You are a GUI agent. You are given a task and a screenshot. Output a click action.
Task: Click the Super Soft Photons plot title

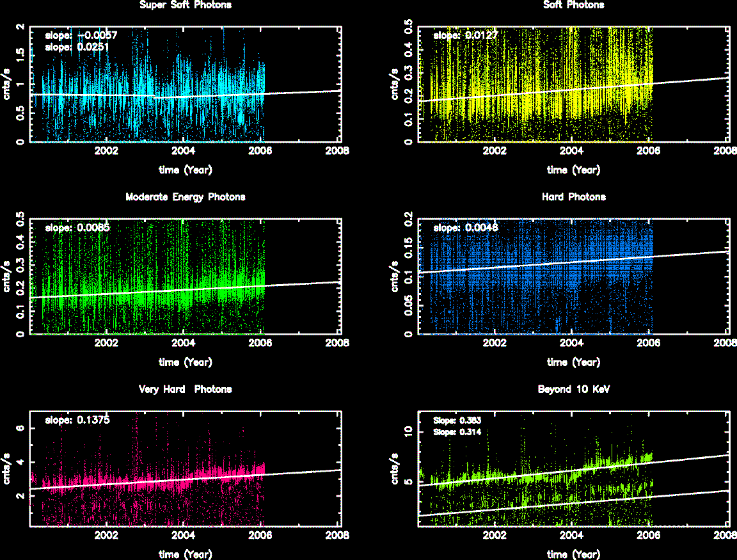click(x=185, y=5)
